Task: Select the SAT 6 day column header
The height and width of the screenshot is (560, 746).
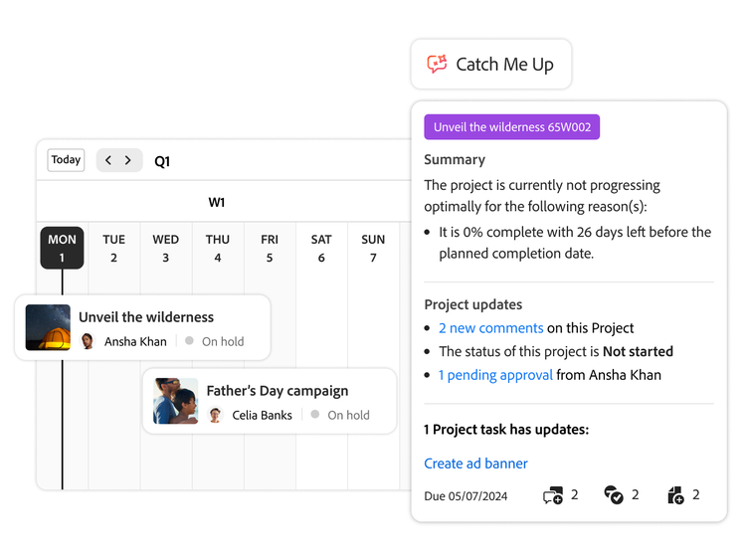Action: point(321,248)
